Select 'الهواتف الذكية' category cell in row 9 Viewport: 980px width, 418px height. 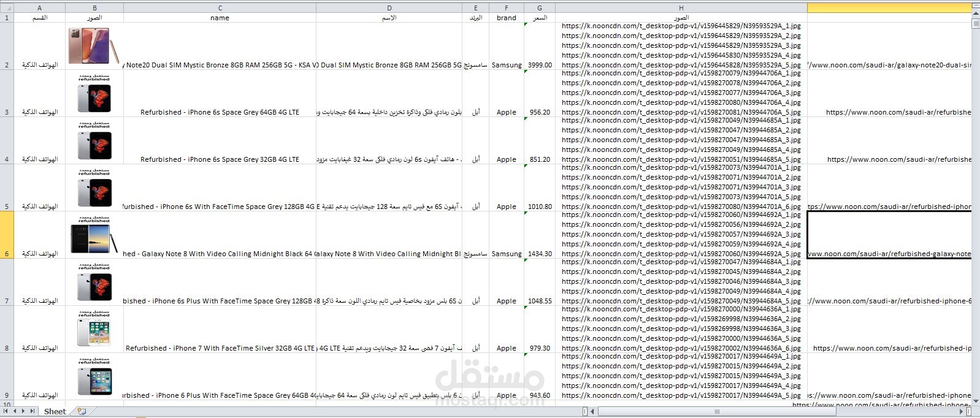click(40, 377)
